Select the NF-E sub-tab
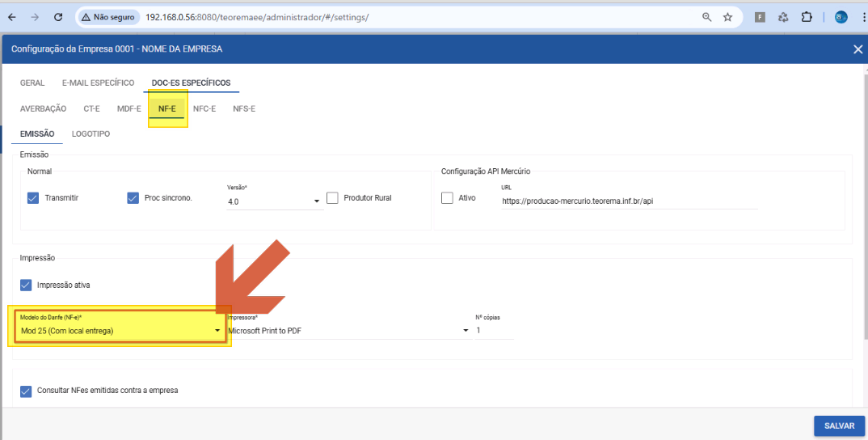 (167, 108)
